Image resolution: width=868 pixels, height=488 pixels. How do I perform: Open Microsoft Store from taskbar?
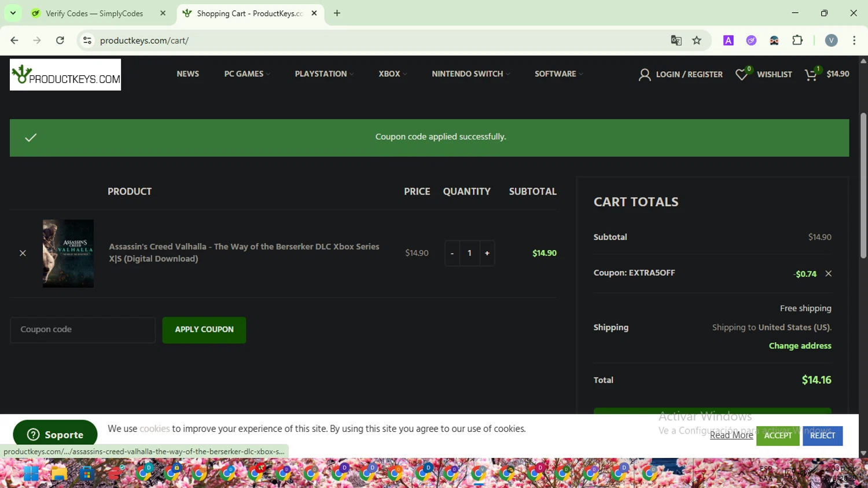pos(87,474)
